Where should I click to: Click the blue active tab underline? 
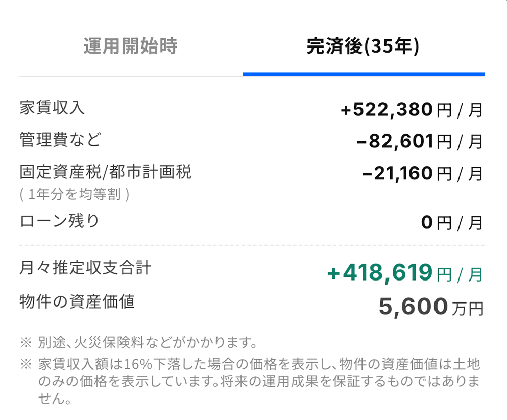pos(364,74)
